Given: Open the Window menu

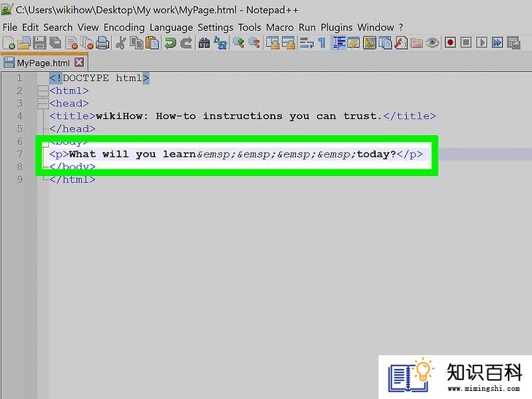Looking at the screenshot, I should (x=376, y=27).
